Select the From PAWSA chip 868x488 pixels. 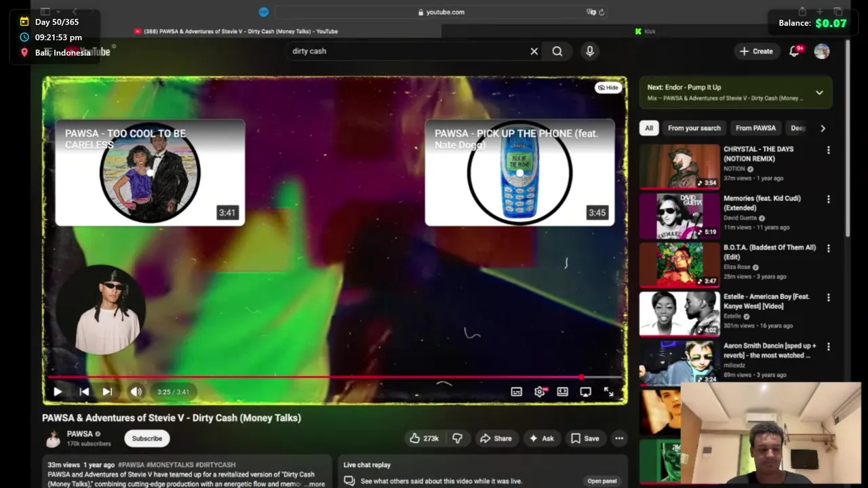click(755, 128)
